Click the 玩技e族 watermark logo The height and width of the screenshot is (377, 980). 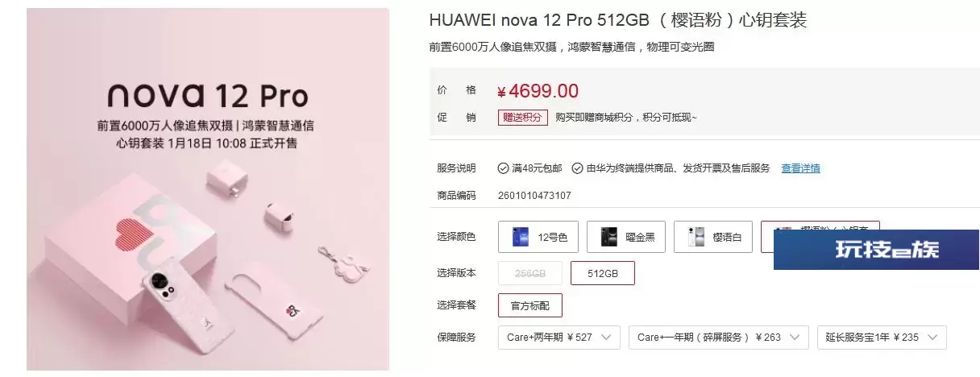(x=877, y=250)
